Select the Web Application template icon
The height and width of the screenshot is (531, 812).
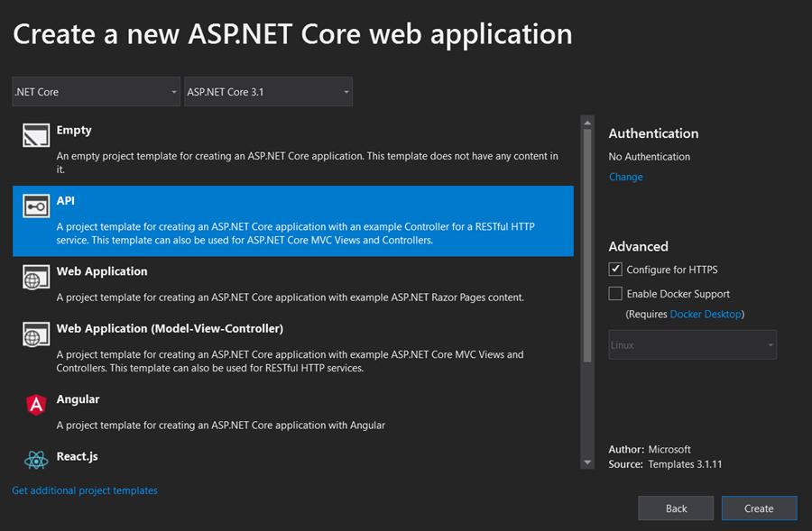point(36,279)
